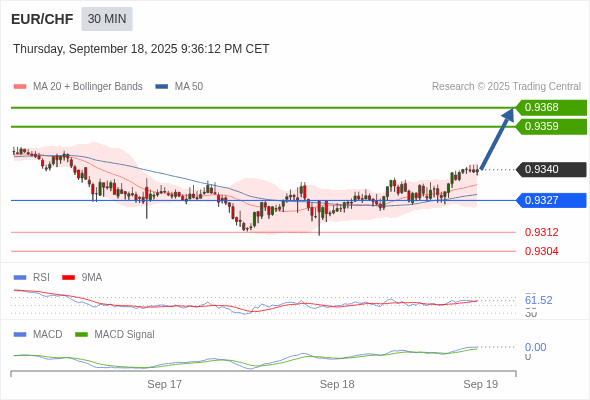Viewport: 590px width, 400px height.
Task: Click the MACD Signal green legend marker
Action: [x=81, y=335]
